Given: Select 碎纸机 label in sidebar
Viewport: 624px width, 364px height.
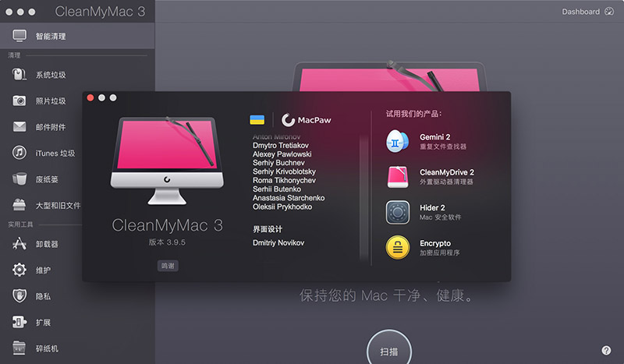Looking at the screenshot, I should pos(47,348).
